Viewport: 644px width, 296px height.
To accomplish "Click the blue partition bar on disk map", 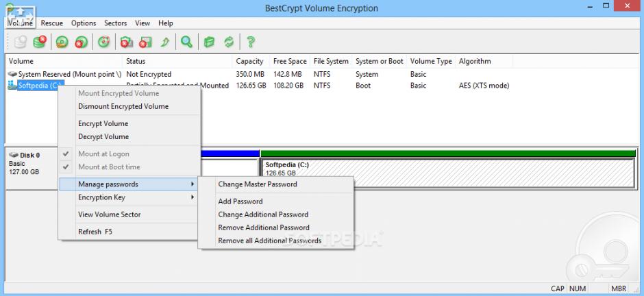I will [x=230, y=153].
